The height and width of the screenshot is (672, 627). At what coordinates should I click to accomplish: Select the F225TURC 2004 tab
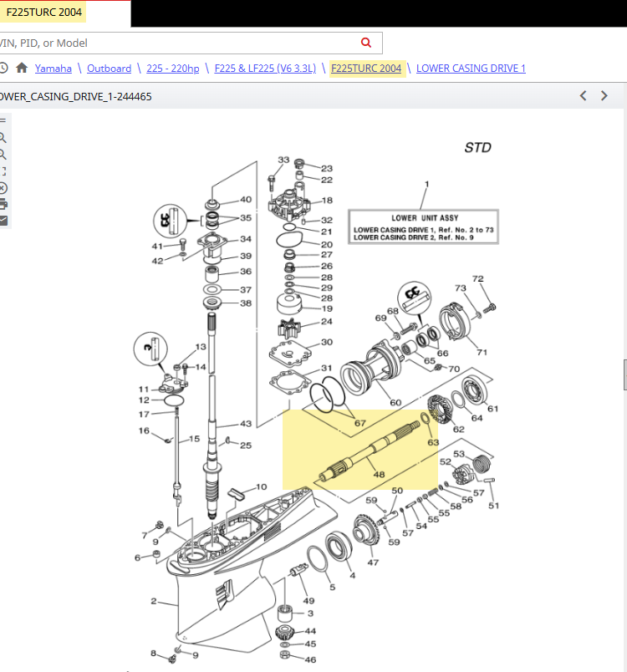coord(43,12)
